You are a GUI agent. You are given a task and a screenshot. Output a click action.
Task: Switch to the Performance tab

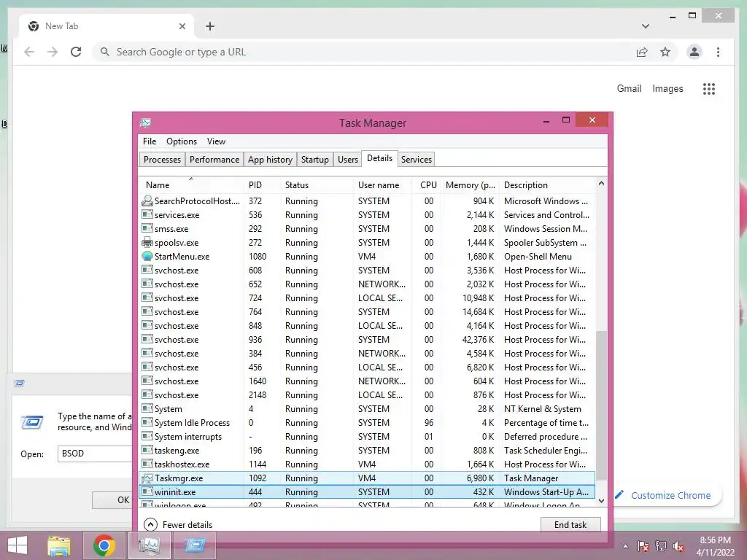pos(214,160)
